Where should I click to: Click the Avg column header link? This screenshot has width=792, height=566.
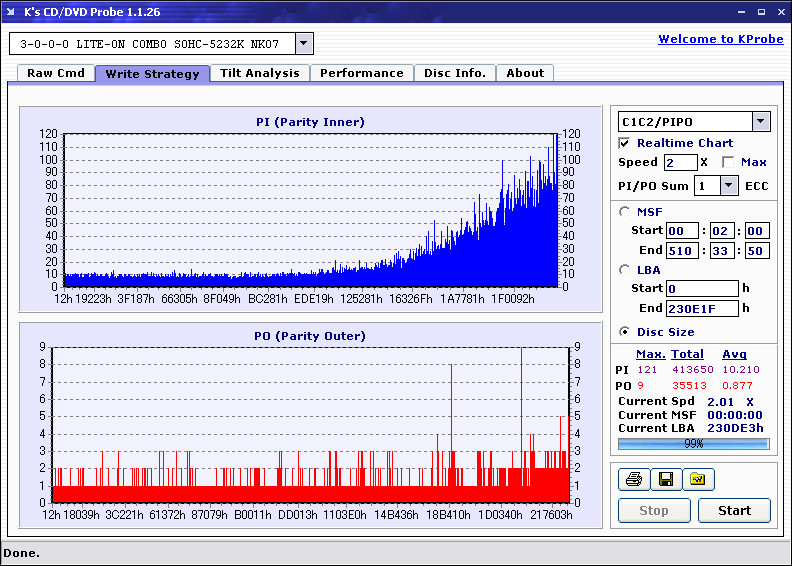[734, 354]
